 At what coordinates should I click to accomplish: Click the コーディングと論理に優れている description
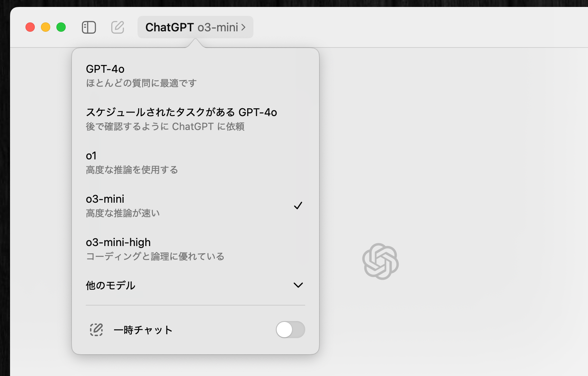coord(155,256)
